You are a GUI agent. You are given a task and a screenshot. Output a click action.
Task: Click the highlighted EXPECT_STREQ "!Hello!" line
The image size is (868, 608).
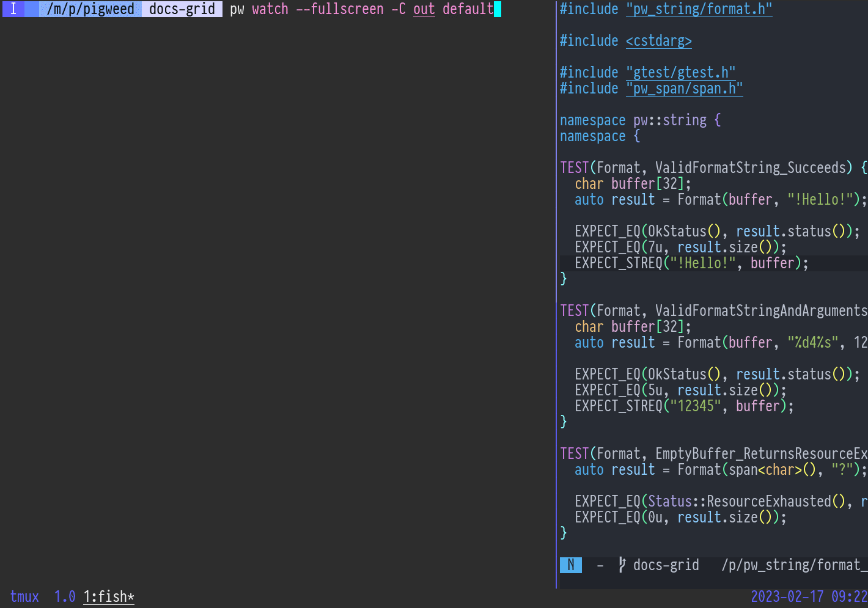(691, 263)
